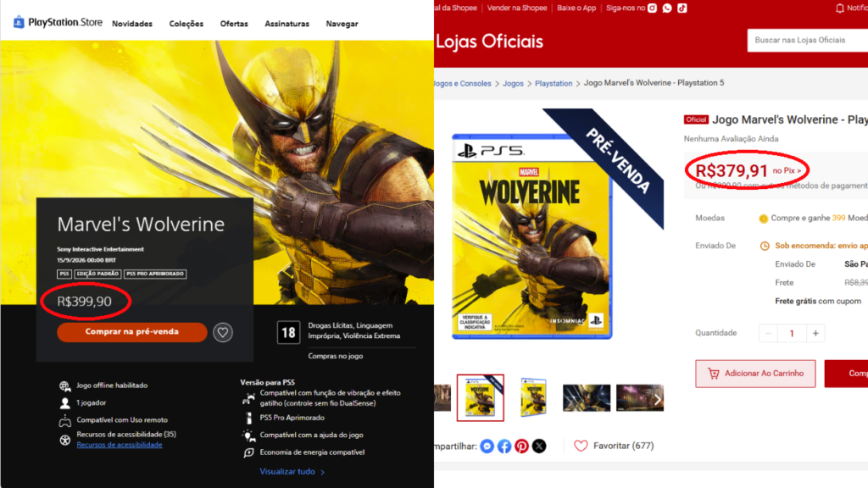Click the energy saving compatible icon
This screenshot has height=488, width=868.
(248, 452)
